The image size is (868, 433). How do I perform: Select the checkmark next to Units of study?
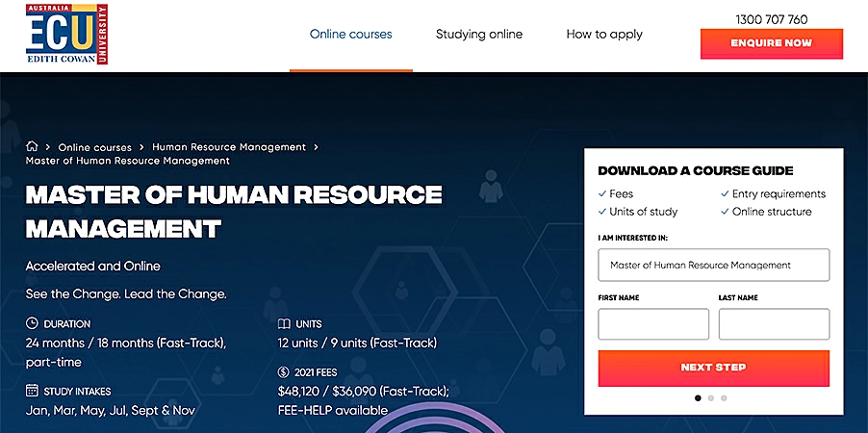tap(601, 212)
